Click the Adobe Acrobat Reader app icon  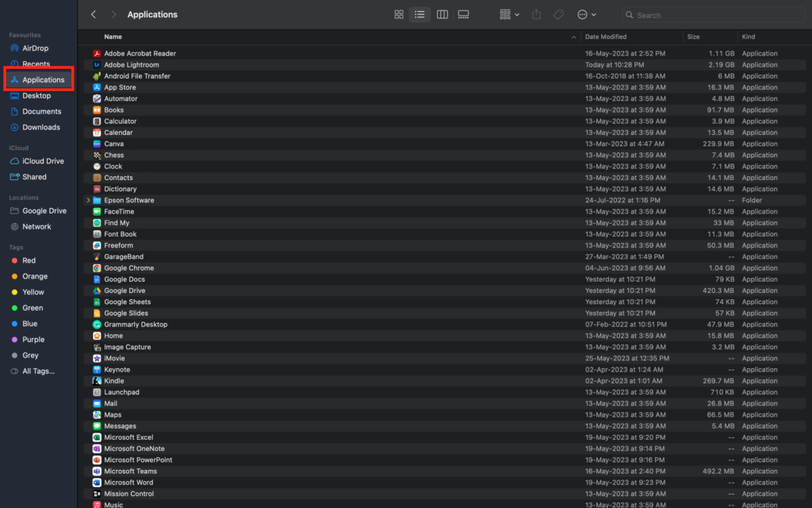coord(97,53)
